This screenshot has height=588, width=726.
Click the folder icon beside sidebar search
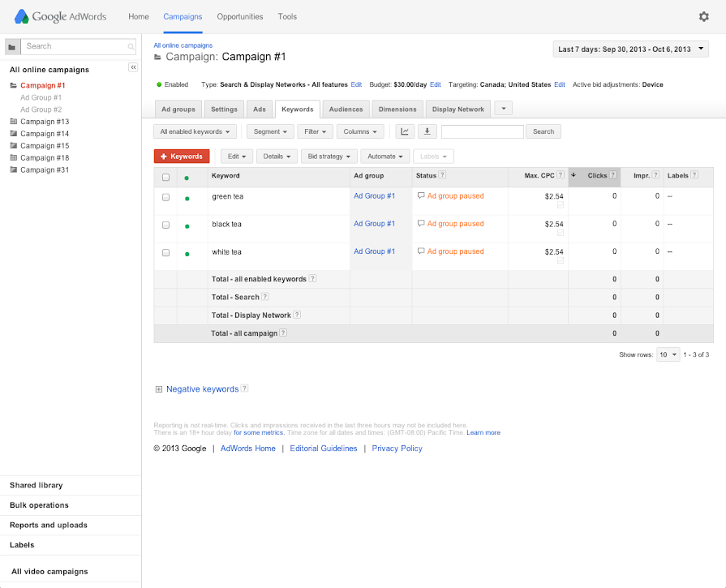[11, 47]
